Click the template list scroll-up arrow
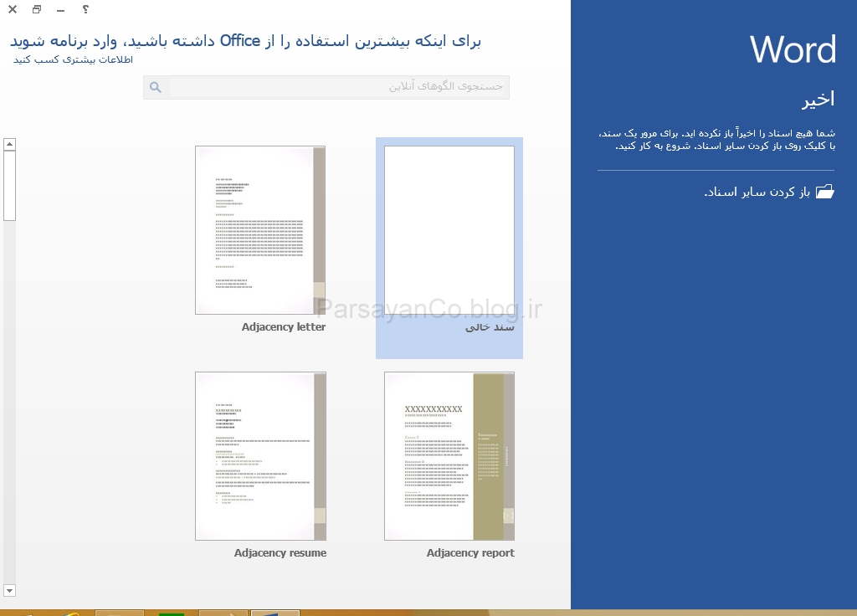Image resolution: width=857 pixels, height=616 pixels. [9, 144]
